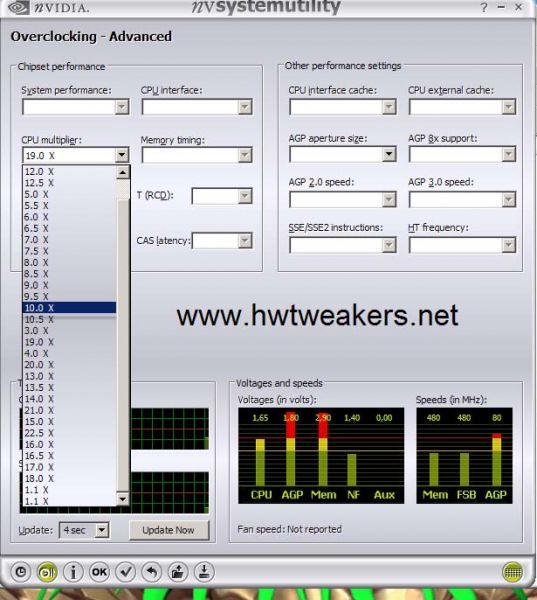This screenshot has width=537, height=600.
Task: Collapse the CPU multiplier combo box arrow
Action: coord(122,155)
